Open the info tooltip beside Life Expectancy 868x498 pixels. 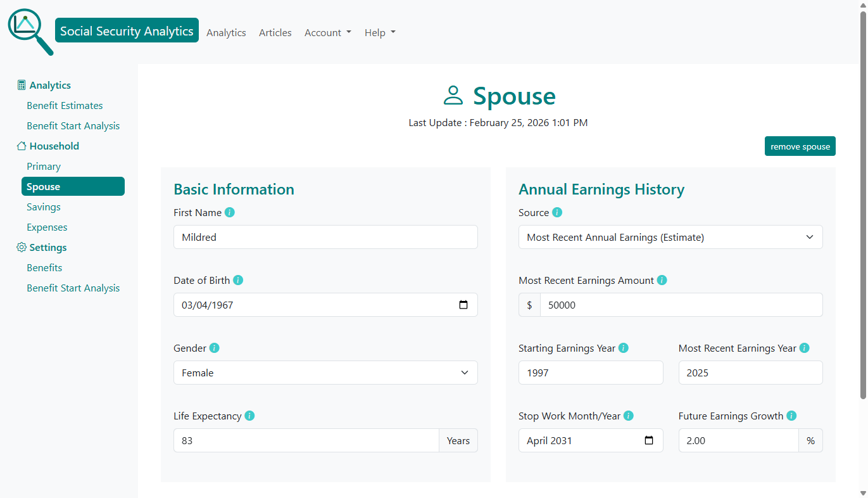pyautogui.click(x=249, y=416)
